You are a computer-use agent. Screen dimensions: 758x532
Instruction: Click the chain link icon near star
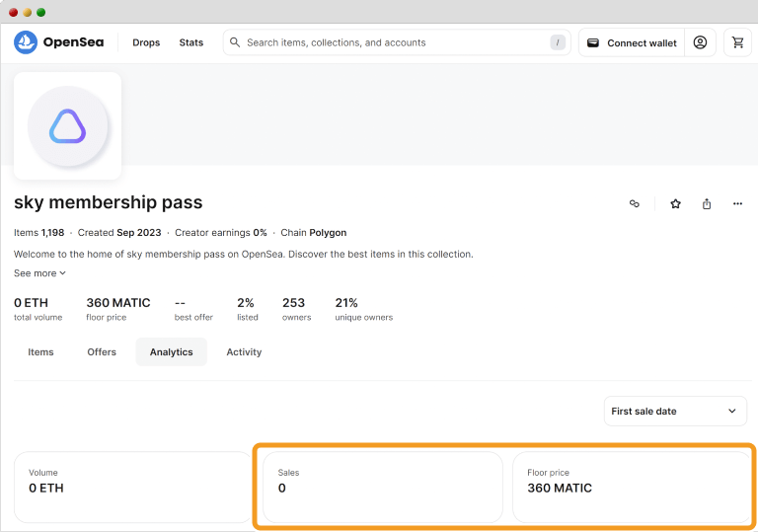[635, 203]
